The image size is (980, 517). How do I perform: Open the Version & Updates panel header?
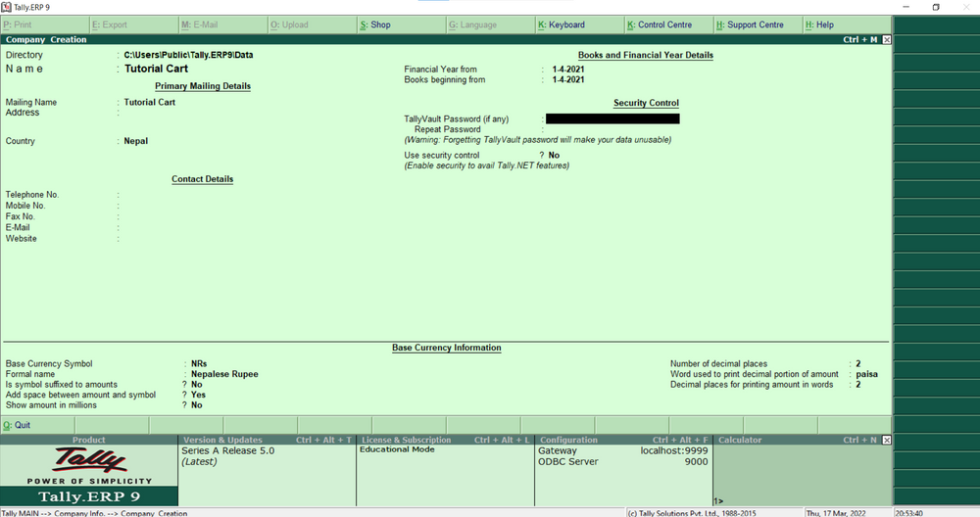pyautogui.click(x=268, y=440)
